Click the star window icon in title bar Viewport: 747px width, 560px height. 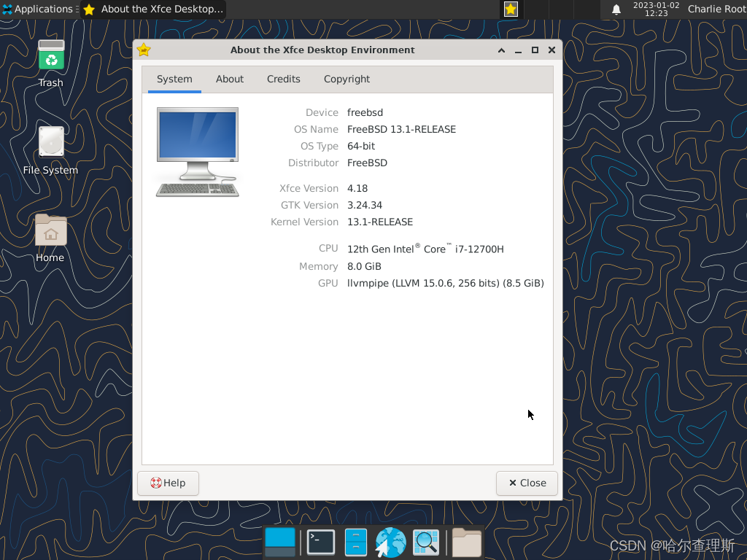point(144,50)
